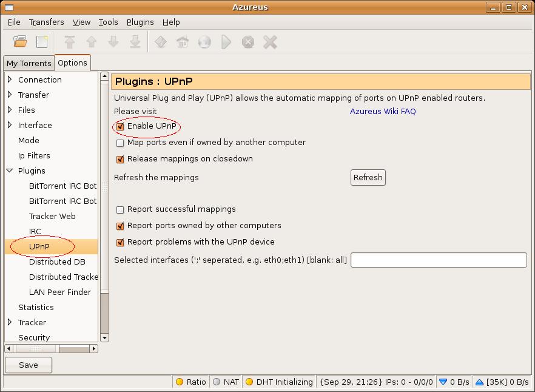Expand the Transfer tree node
Image resolution: width=535 pixels, height=392 pixels.
pos(10,95)
